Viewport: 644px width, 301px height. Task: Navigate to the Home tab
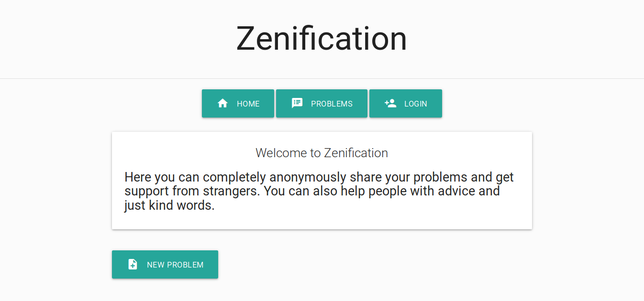point(238,103)
